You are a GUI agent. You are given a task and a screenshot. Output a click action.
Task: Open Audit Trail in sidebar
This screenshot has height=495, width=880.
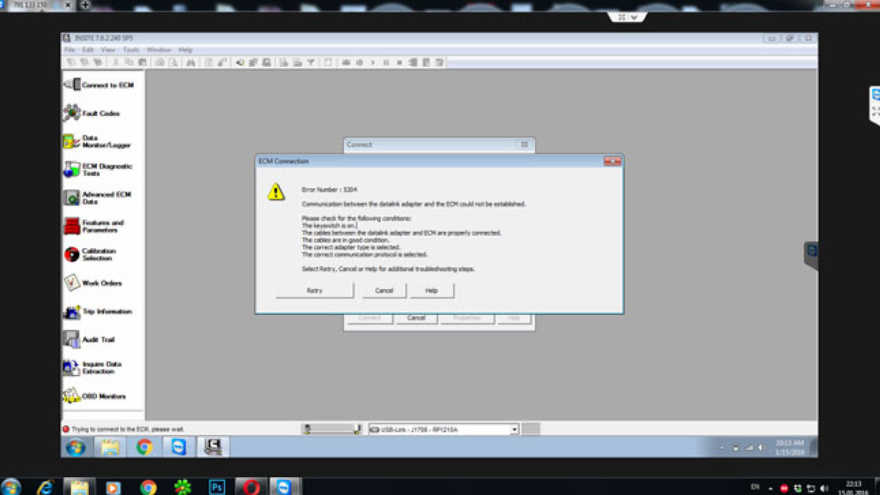click(100, 340)
